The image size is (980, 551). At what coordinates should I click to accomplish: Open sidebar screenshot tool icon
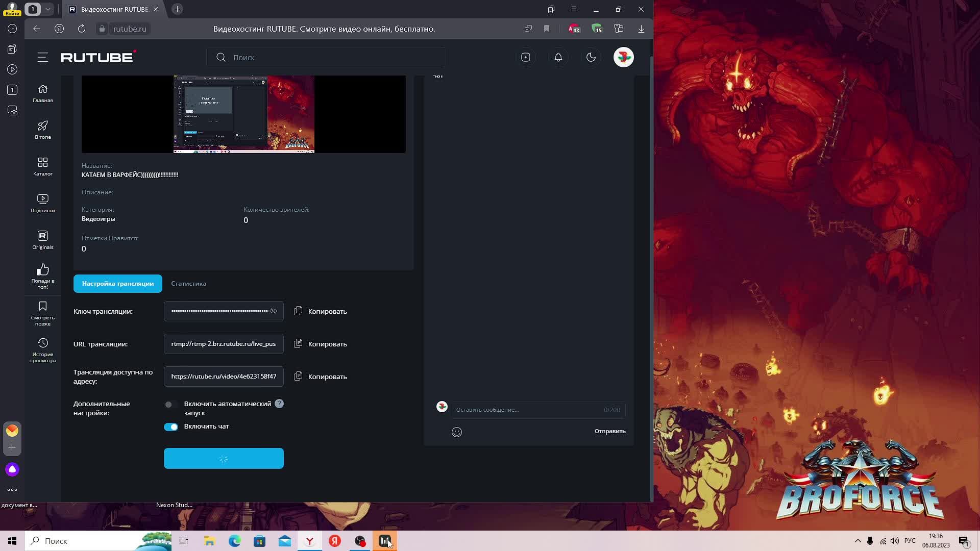click(12, 111)
